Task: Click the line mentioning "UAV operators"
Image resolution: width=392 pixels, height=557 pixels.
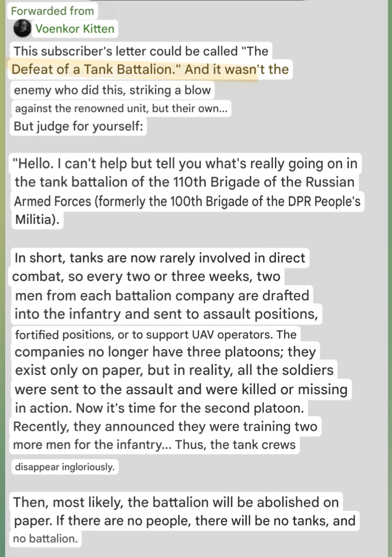Action: coord(155,334)
